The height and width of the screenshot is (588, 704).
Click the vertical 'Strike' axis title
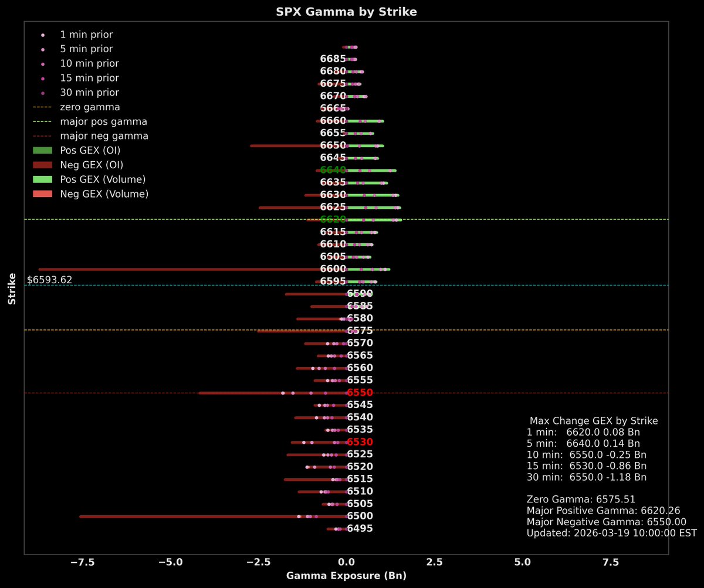coord(12,288)
